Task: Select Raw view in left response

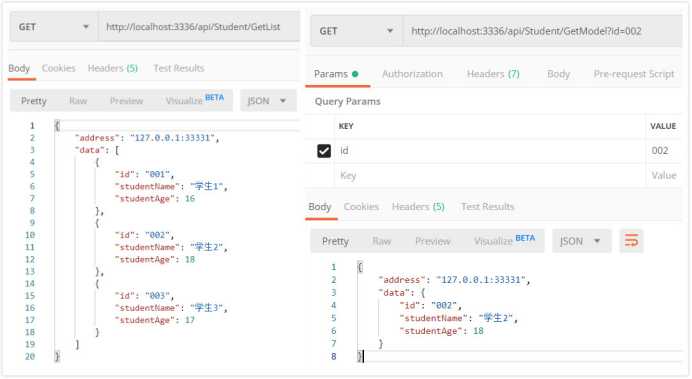Action: (78, 101)
